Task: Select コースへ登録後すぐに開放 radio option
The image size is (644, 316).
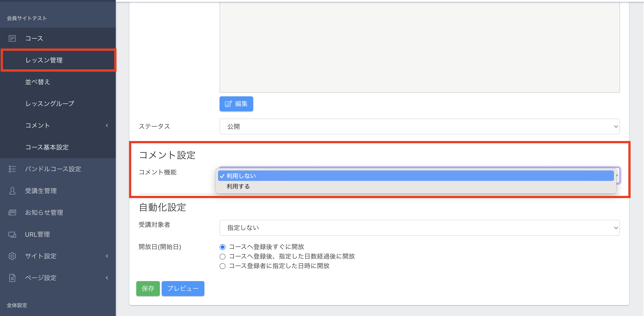Action: (x=222, y=247)
